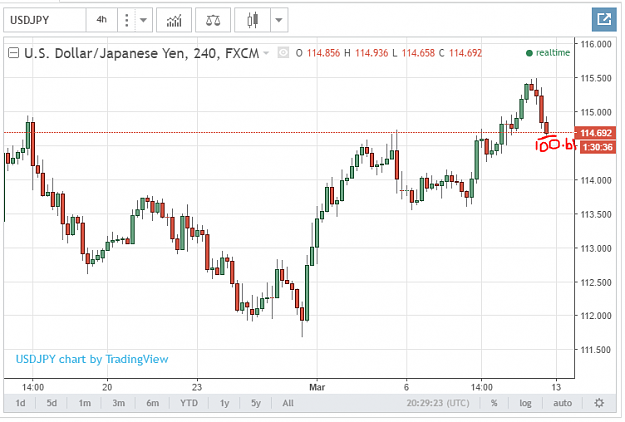Click the 112.500 price axis label
625x422 pixels.
click(x=596, y=283)
